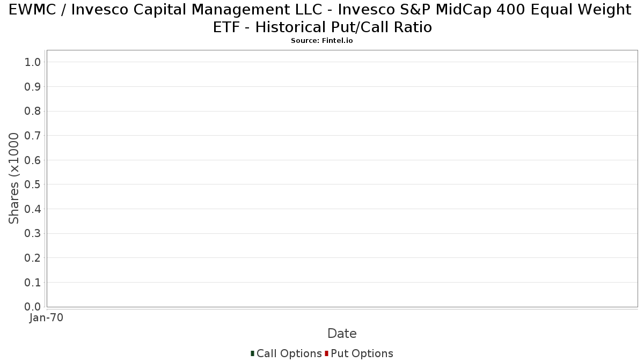Select the 0.7 y-axis tick label

[x=33, y=136]
